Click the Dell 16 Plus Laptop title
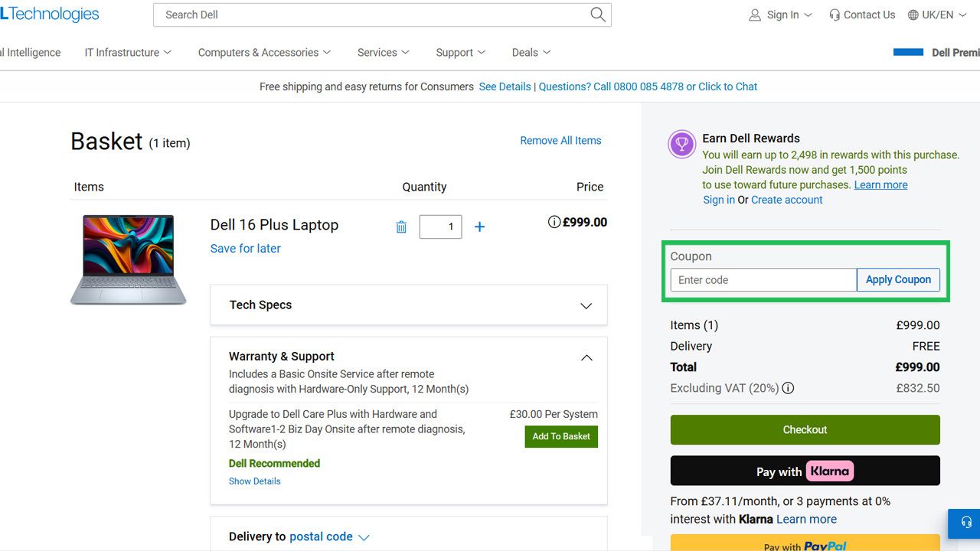The width and height of the screenshot is (980, 551). [274, 225]
